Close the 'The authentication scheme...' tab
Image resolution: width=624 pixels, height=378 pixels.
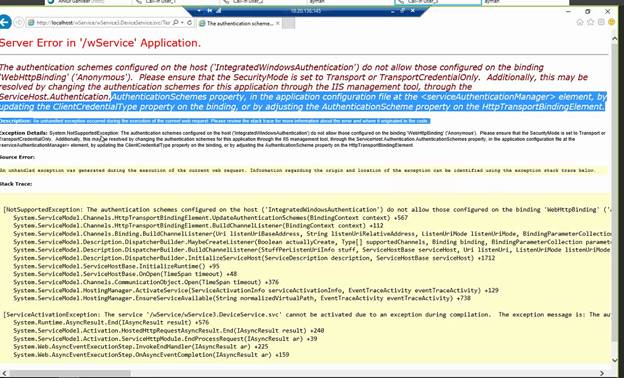278,23
